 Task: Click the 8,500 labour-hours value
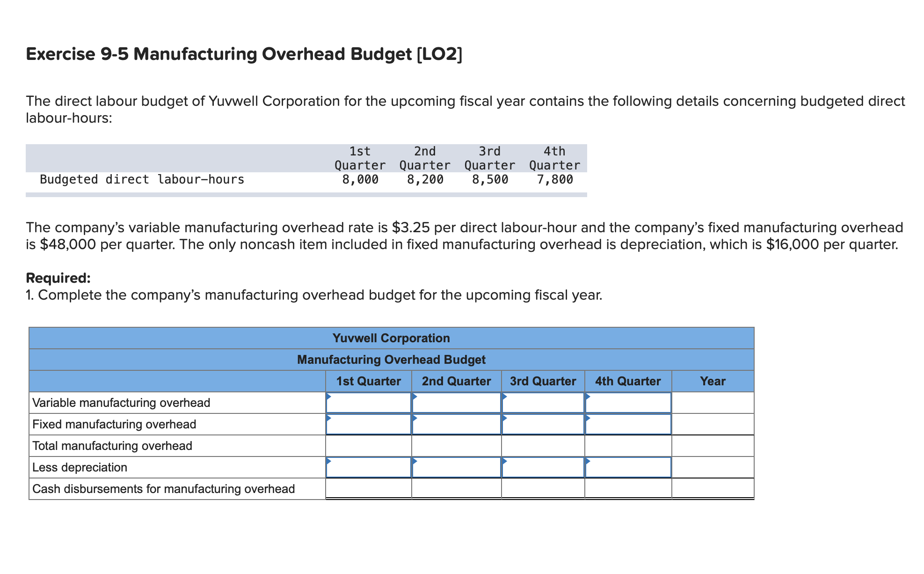click(490, 179)
